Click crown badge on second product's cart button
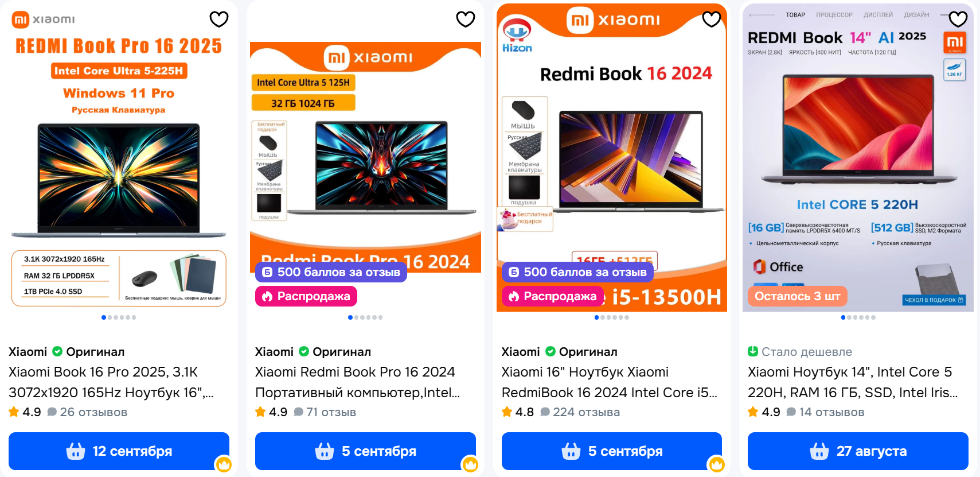The height and width of the screenshot is (477, 980). [x=470, y=464]
